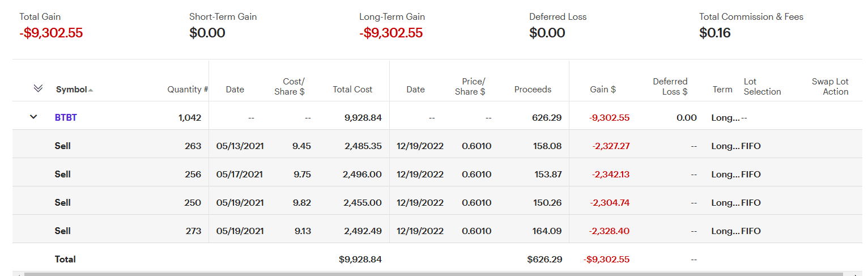Viewport: 868px width, 276px height.
Task: Collapse all rows with the double chevron
Action: [38, 88]
